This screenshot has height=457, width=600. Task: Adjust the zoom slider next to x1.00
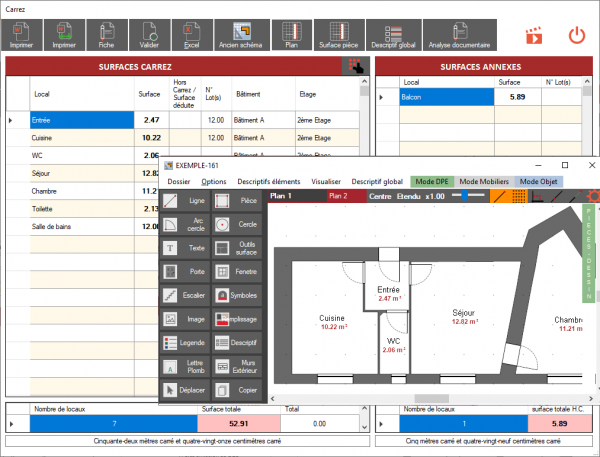(460, 196)
